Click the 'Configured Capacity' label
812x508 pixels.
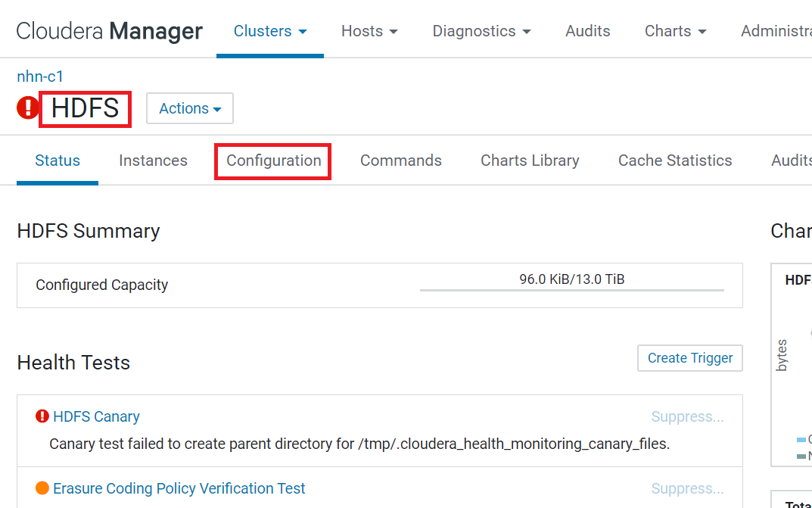102,285
